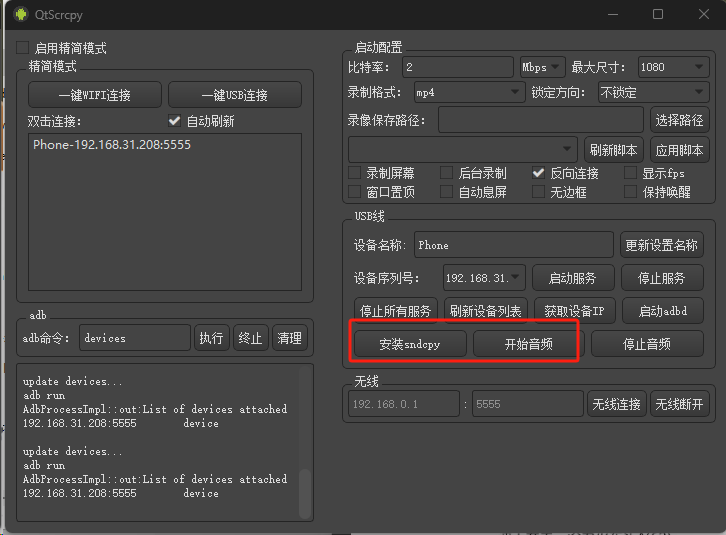The height and width of the screenshot is (535, 726).
Task: Enable the 后台录制 checkbox
Action: click(446, 173)
